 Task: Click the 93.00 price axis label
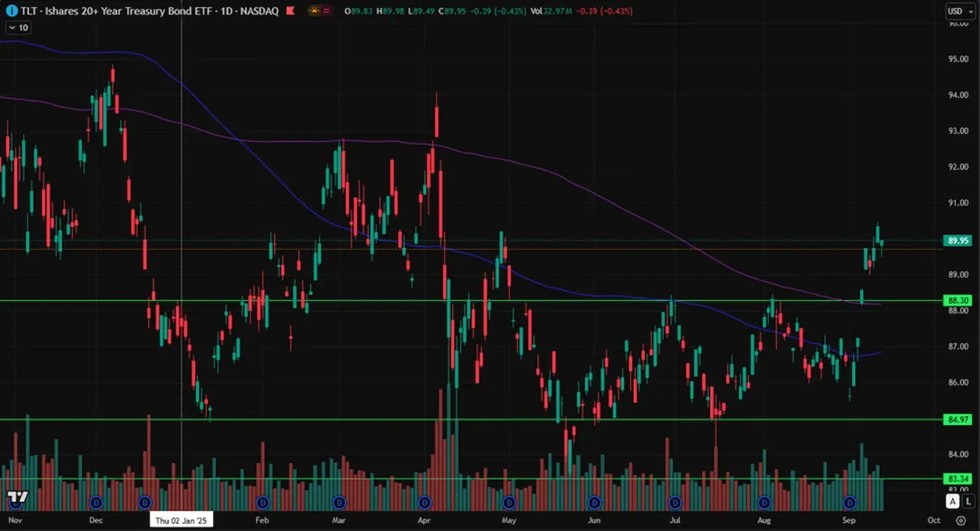point(958,131)
